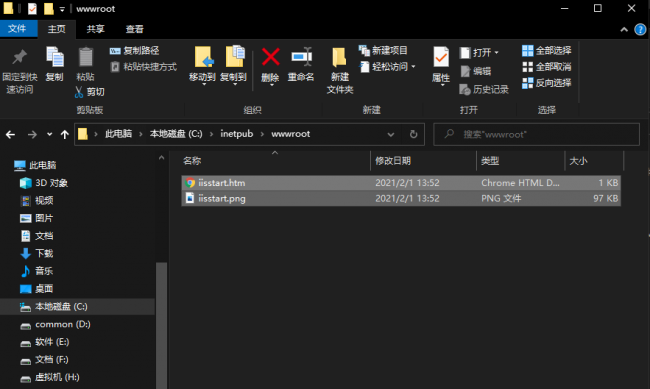This screenshot has width=650, height=389.
Task: Deselect everything (全部取消)
Action: tap(547, 67)
